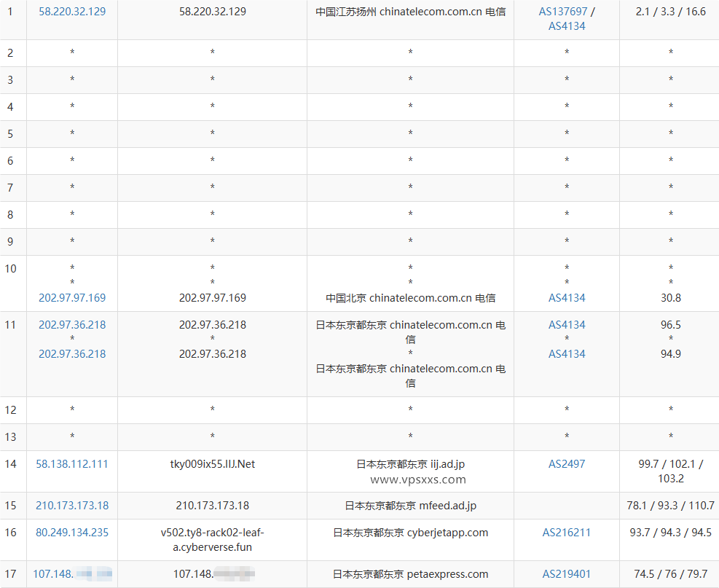Open the AS219401 link in hop 17
The image size is (719, 588).
tap(567, 573)
